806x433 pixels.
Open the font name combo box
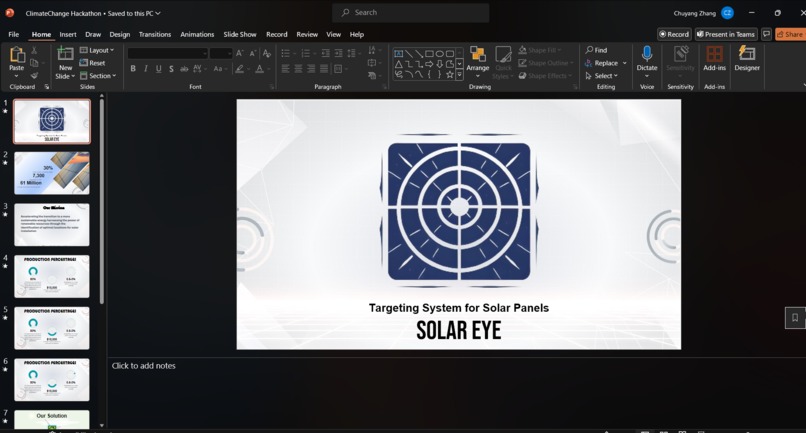[x=168, y=53]
